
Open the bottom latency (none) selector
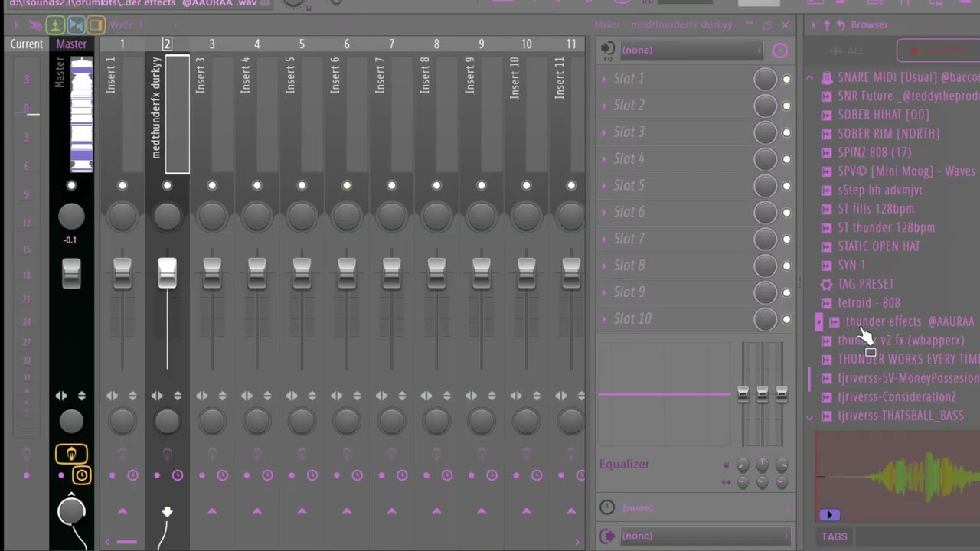(x=705, y=507)
